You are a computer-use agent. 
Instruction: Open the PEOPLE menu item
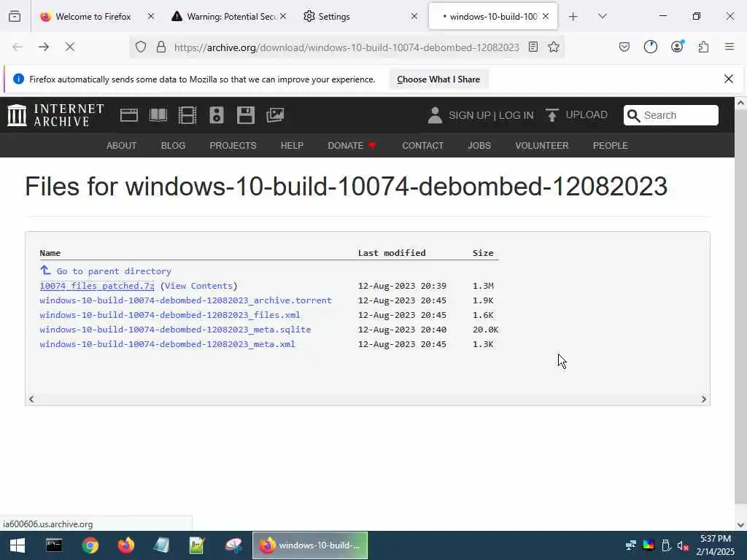pyautogui.click(x=611, y=146)
